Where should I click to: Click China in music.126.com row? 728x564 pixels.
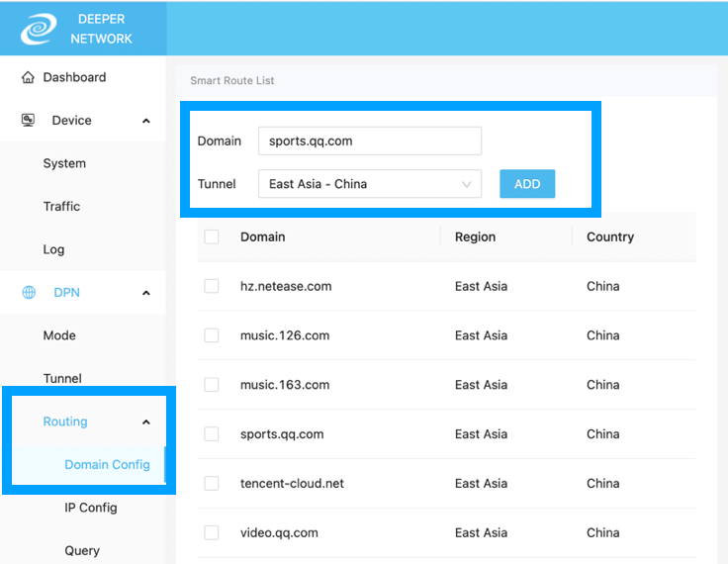[602, 335]
